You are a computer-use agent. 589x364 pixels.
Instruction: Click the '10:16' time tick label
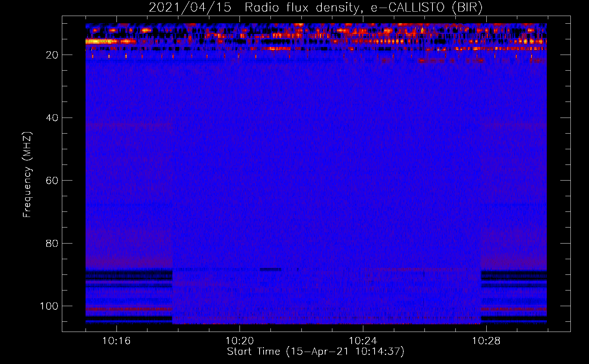click(x=116, y=341)
